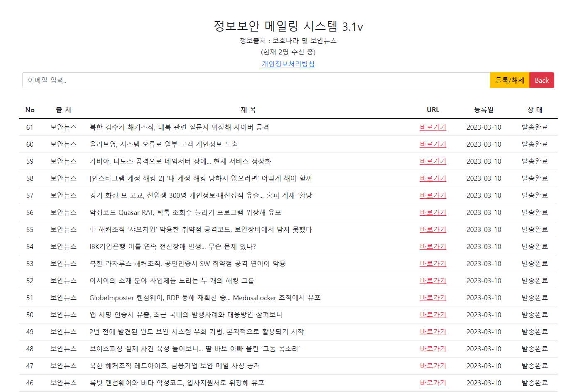Click the '제 목' column header
583x392 pixels.
point(248,110)
